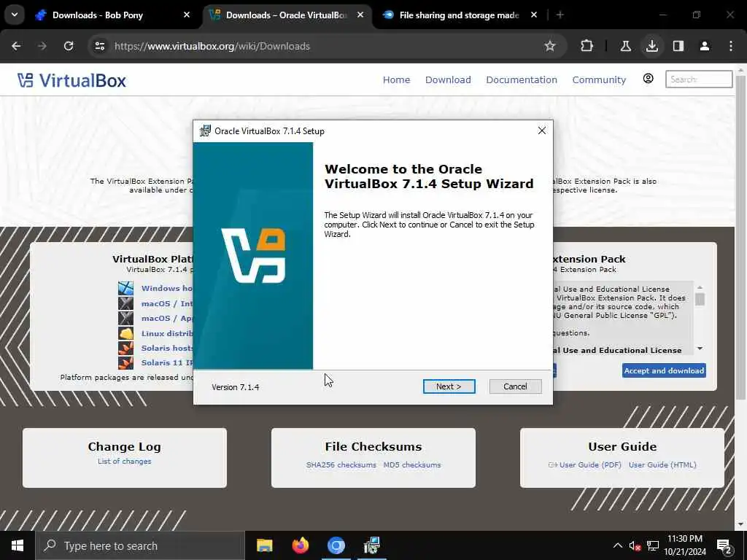The height and width of the screenshot is (560, 747).
Task: Click the Solaris hosts platform icon
Action: tap(125, 348)
